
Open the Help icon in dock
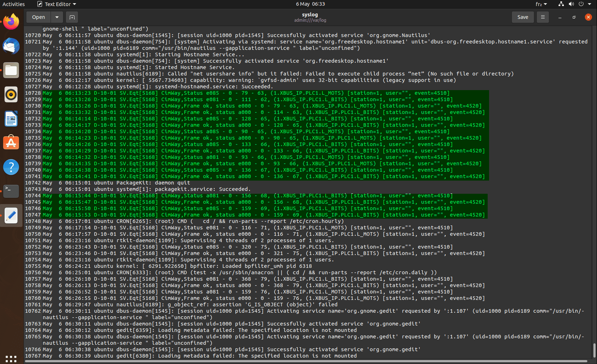click(x=11, y=167)
